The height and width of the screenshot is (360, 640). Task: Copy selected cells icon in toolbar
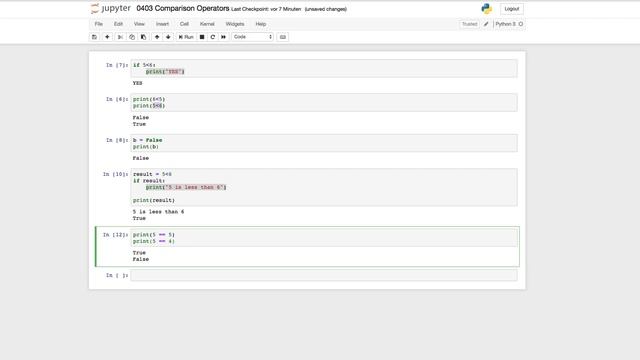coord(132,37)
